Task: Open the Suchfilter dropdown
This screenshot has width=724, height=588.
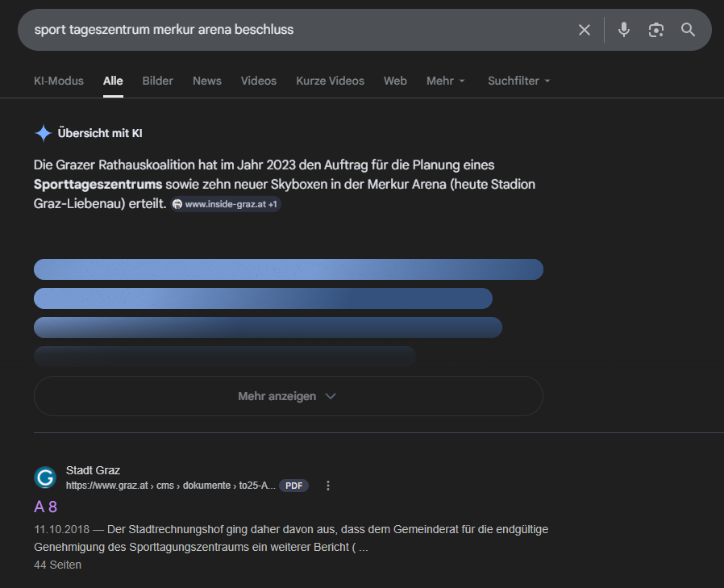Action: (518, 81)
